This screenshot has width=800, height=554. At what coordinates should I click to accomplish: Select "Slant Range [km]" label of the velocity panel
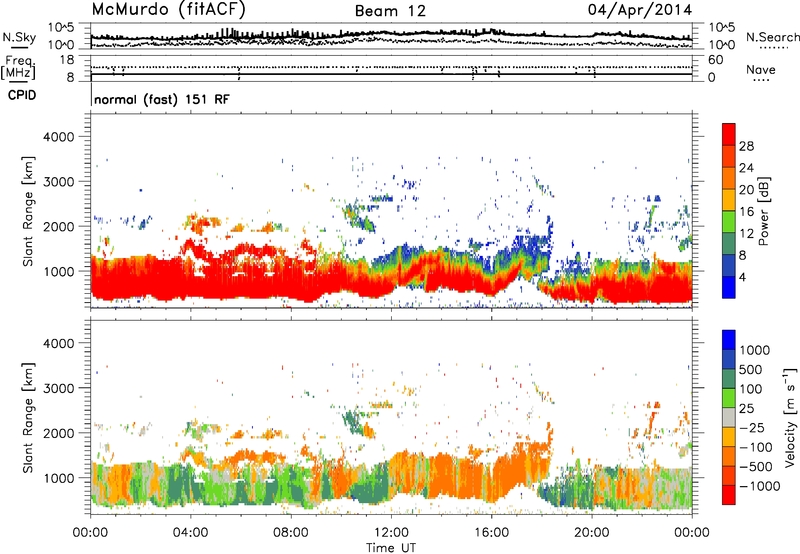tap(28, 418)
